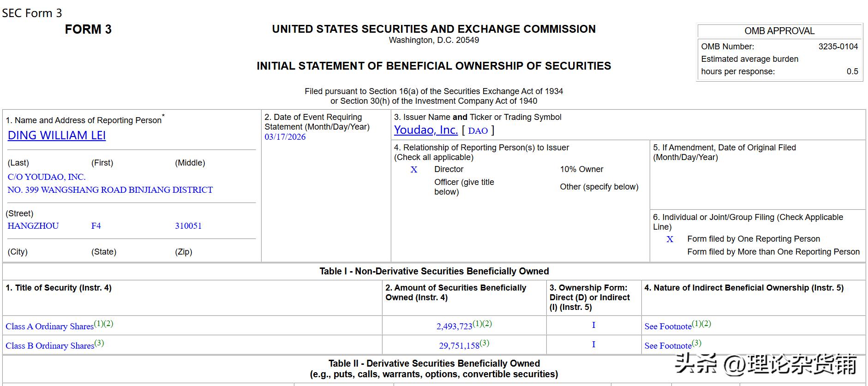Click the DAO ticker symbol

478,131
